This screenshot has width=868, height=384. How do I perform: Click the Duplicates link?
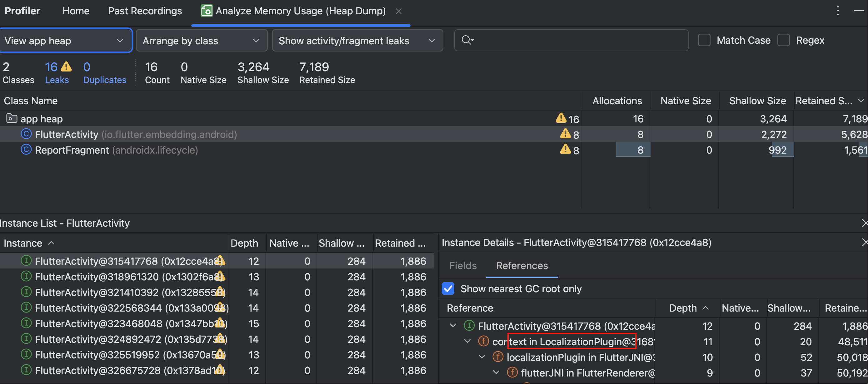(x=104, y=80)
